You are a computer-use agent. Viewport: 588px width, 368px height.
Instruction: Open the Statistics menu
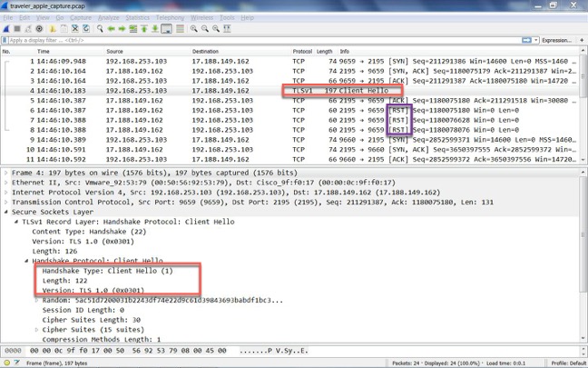click(x=138, y=17)
